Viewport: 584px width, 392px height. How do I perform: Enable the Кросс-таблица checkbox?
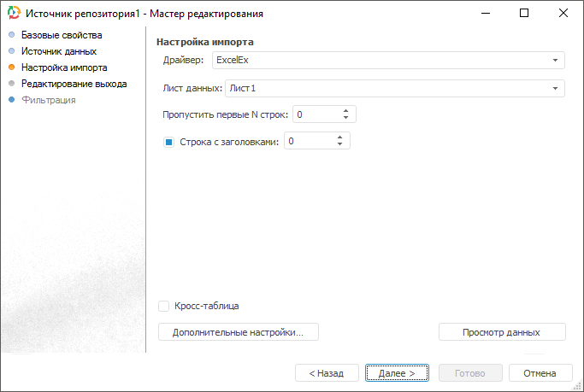(164, 306)
